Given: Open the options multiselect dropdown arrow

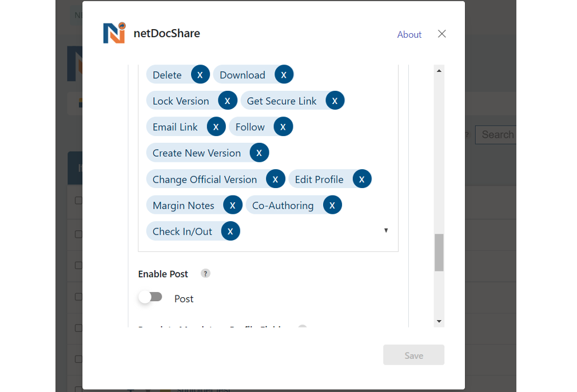Looking at the screenshot, I should pyautogui.click(x=386, y=230).
